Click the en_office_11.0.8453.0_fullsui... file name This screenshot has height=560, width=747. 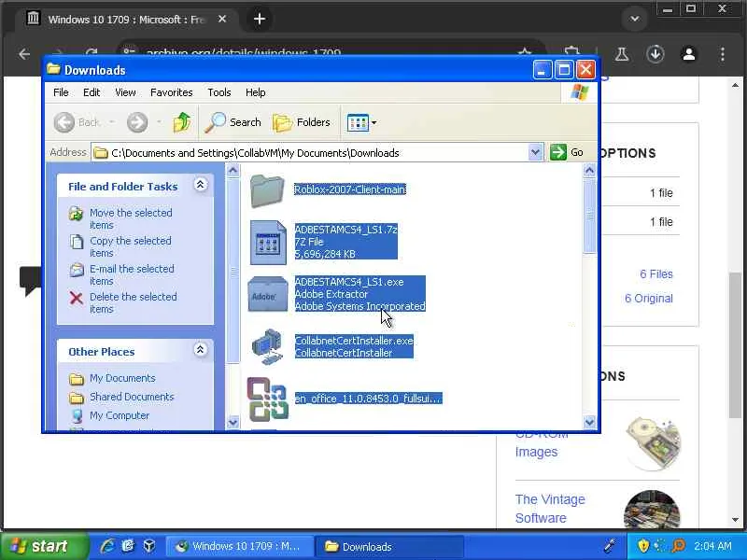click(368, 399)
